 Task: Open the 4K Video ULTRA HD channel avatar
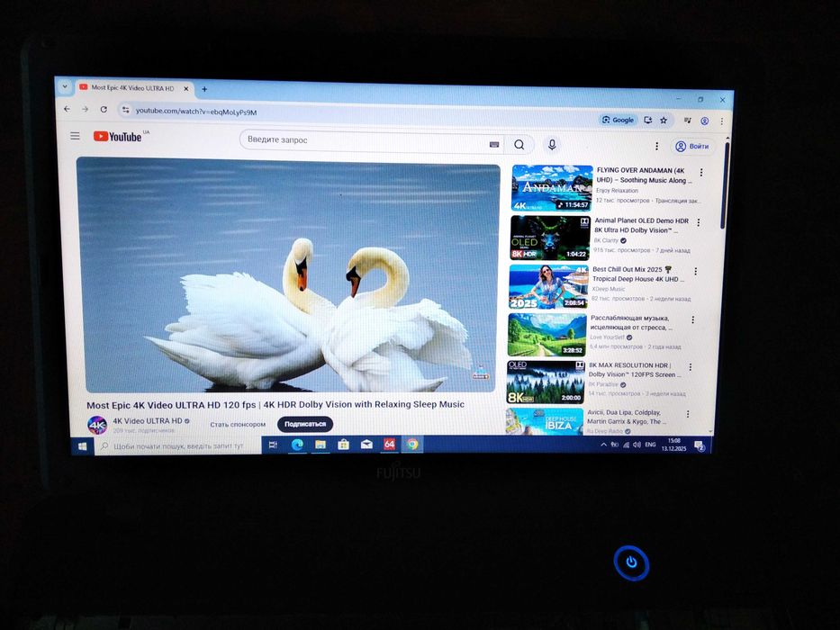97,425
